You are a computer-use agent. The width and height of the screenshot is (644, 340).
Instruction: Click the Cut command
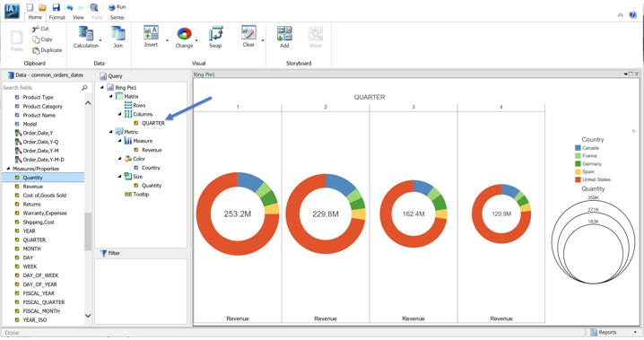click(x=40, y=29)
